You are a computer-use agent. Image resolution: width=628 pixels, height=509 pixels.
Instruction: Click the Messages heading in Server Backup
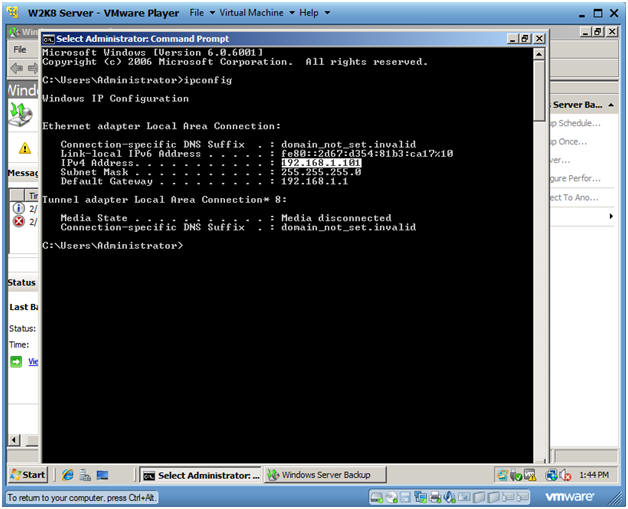coord(23,173)
